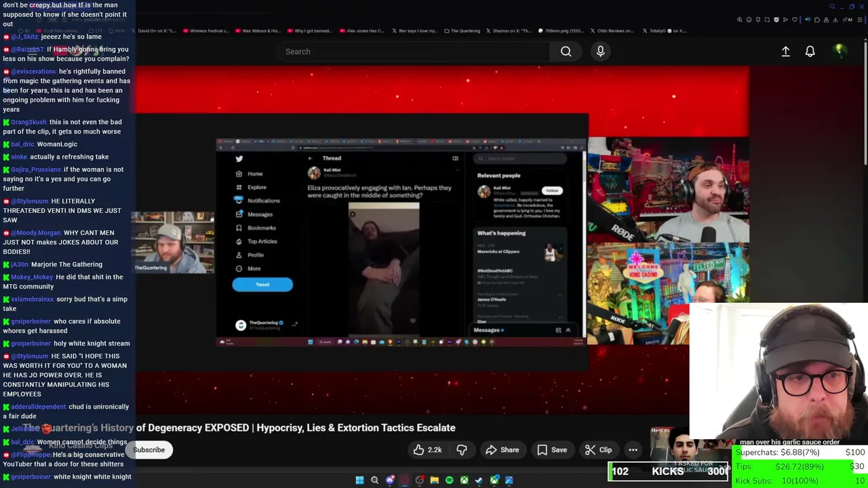
Task: Click chat message from adderalldependent
Action: click(66, 411)
